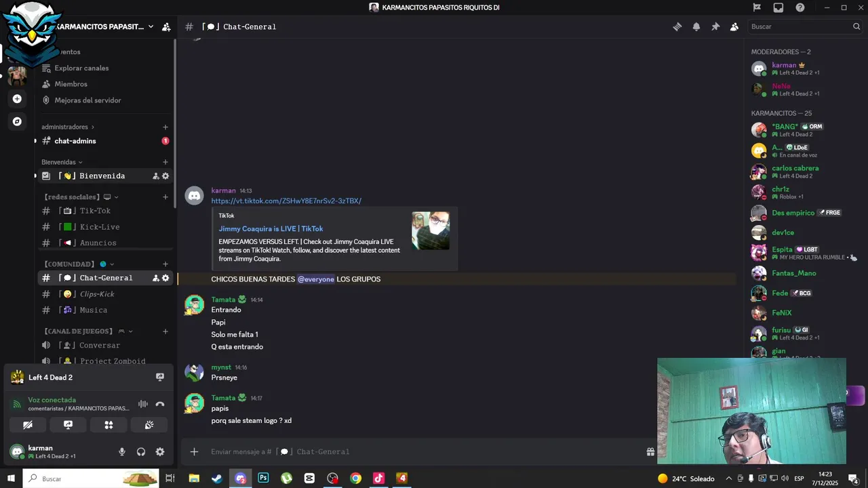Open User Settings gear
This screenshot has width=868, height=488.
(160, 452)
